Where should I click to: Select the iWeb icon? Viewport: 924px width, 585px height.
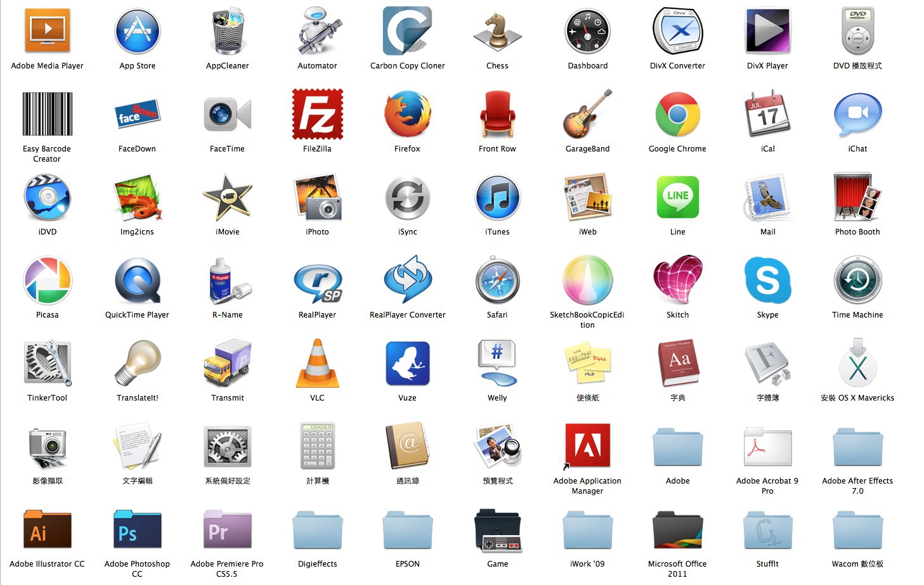pos(588,197)
